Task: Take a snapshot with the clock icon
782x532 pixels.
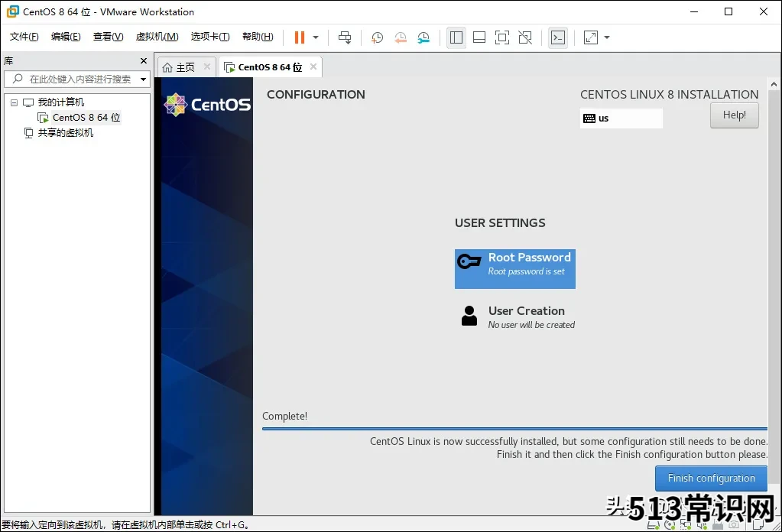Action: (x=377, y=37)
